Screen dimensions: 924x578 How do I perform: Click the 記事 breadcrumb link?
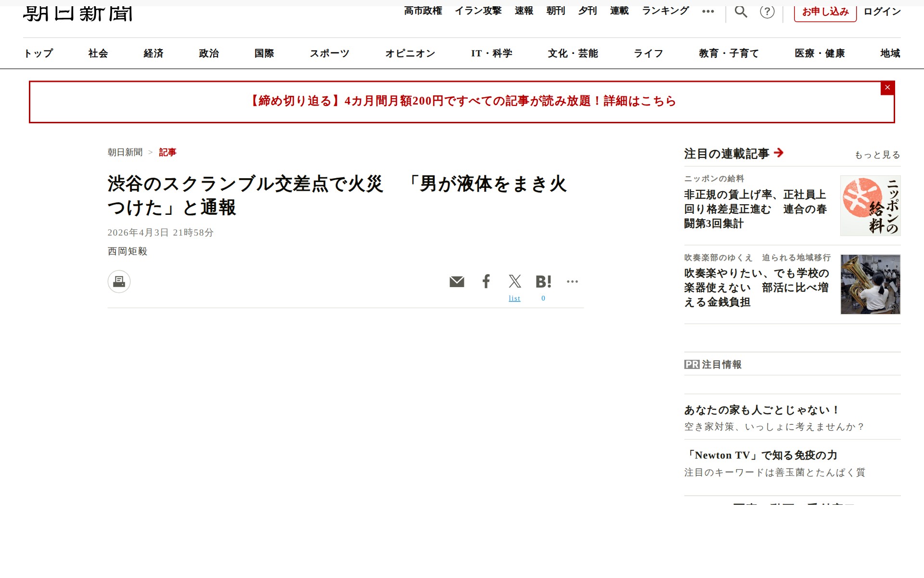coord(167,152)
